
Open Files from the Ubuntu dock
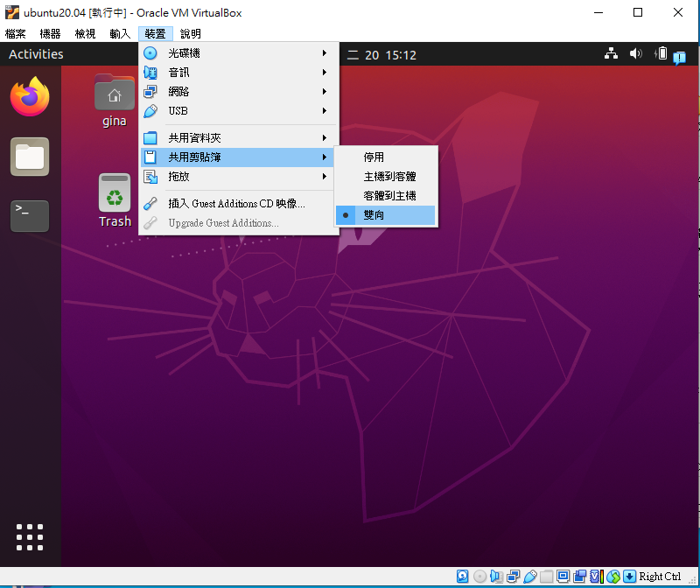pos(30,157)
